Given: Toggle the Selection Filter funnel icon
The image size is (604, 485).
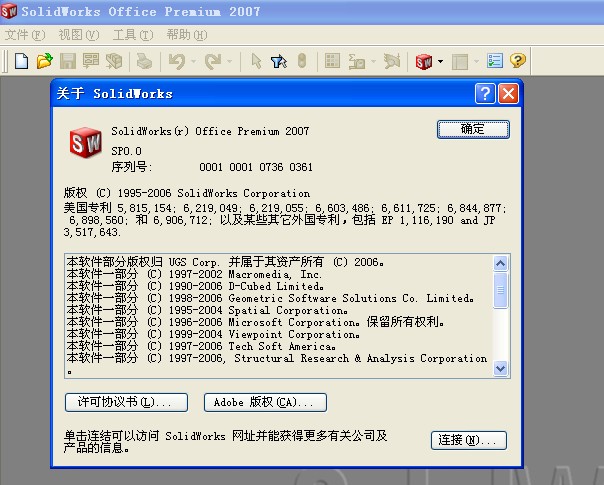Looking at the screenshot, I should tap(279, 61).
